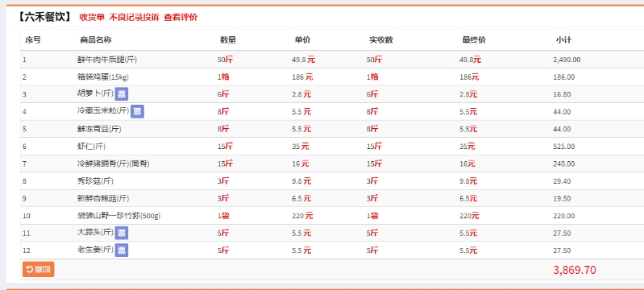Click the 商品名称 column header

click(96, 39)
